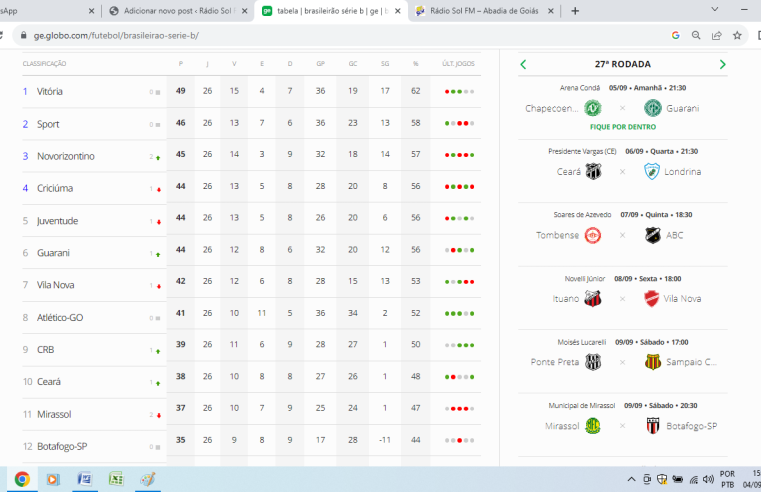This screenshot has height=492, width=761.
Task: Click the ABC team crest
Action: click(x=653, y=235)
